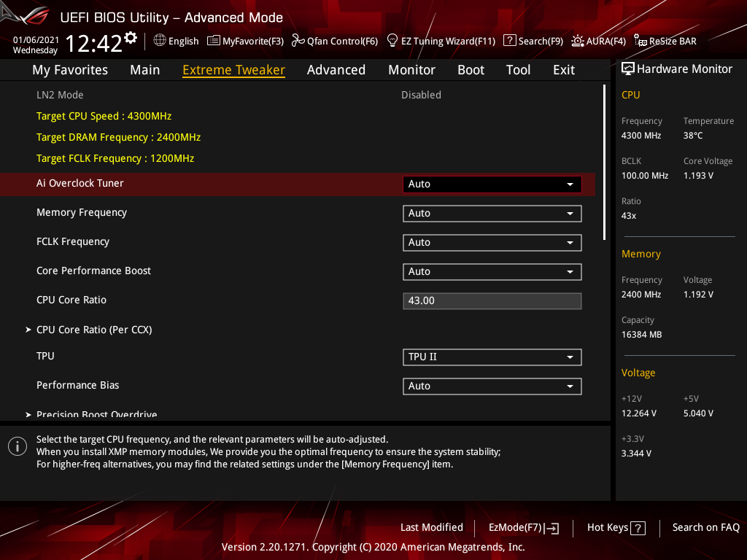747x560 pixels.
Task: Switch to the Monitor tab
Action: [411, 70]
